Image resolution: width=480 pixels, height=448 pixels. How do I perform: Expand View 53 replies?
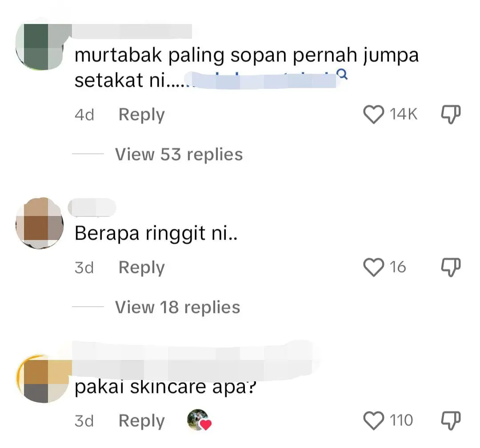tap(179, 154)
